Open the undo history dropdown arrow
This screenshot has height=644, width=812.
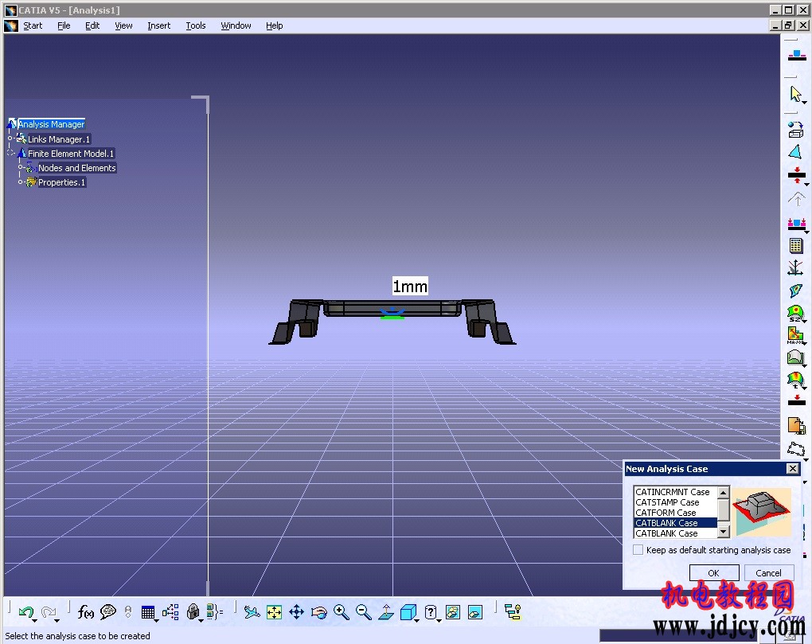35,620
